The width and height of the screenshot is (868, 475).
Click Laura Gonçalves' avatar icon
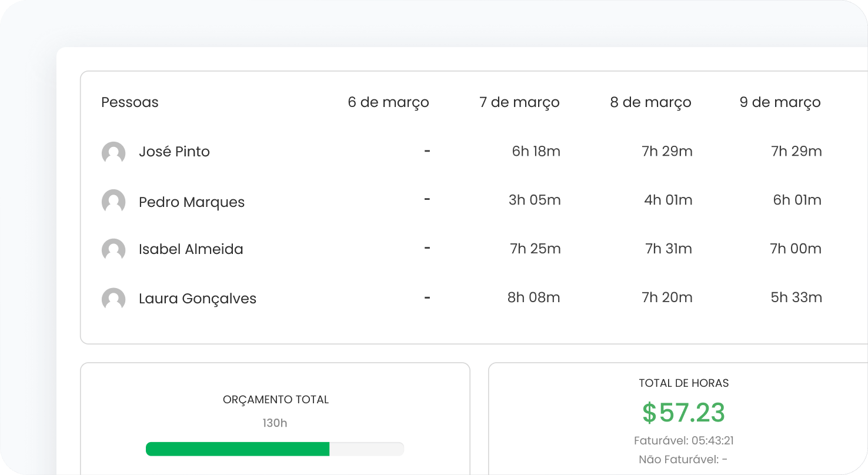pos(113,299)
